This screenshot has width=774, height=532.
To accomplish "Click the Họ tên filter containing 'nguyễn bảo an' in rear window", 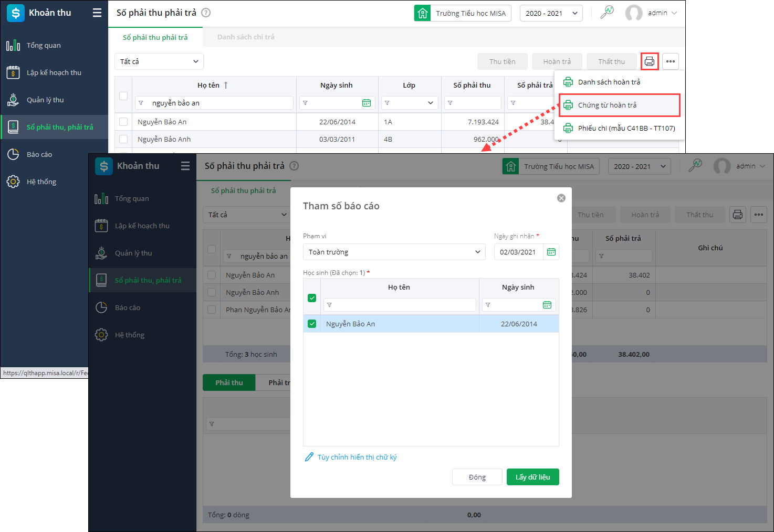I will (214, 103).
